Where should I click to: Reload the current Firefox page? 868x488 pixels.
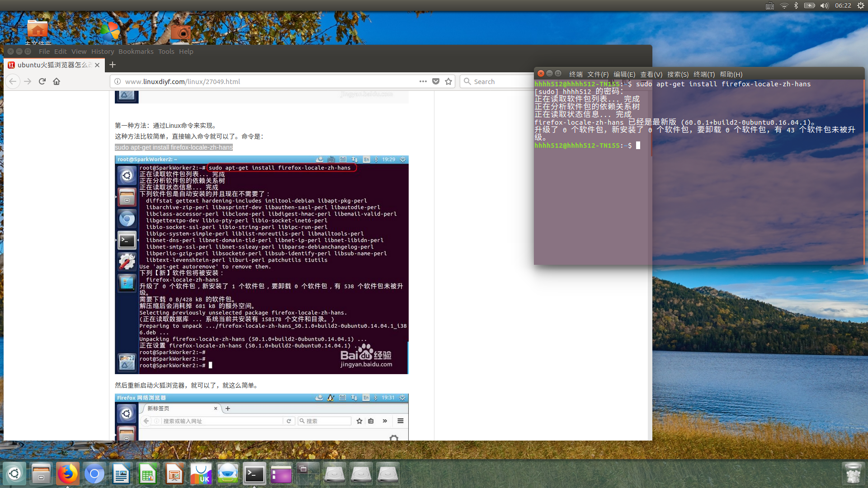pyautogui.click(x=42, y=81)
